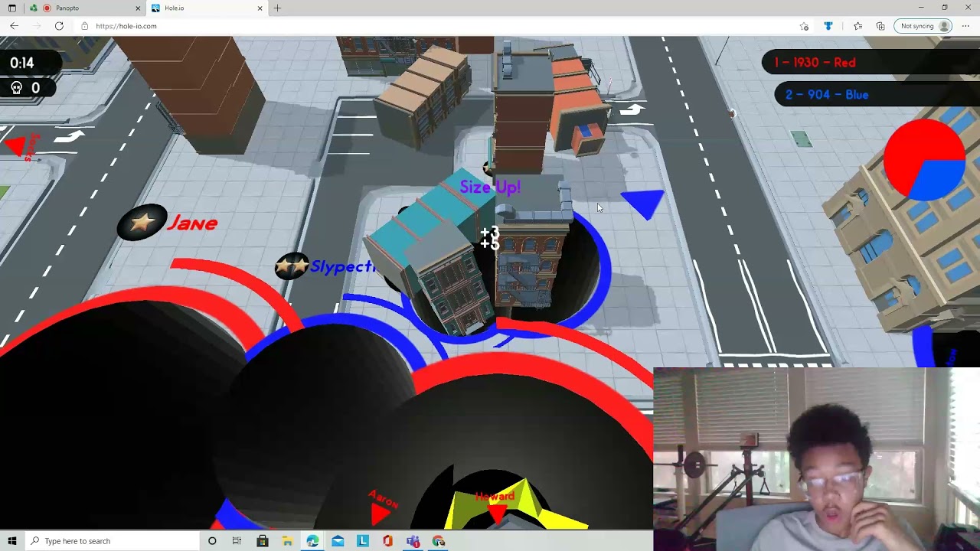This screenshot has width=980, height=551.
Task: Close the Hole.io tab
Action: 260,8
